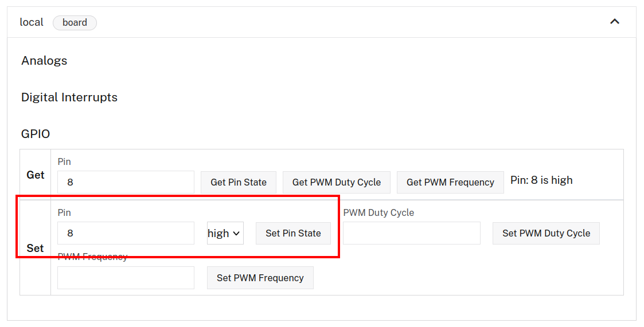Select the GPIO section heading
This screenshot has height=327, width=644.
(36, 134)
